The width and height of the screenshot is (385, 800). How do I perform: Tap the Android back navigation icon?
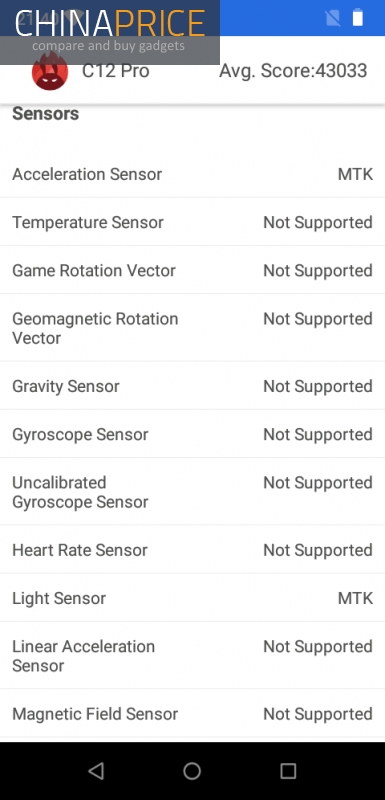pos(96,770)
